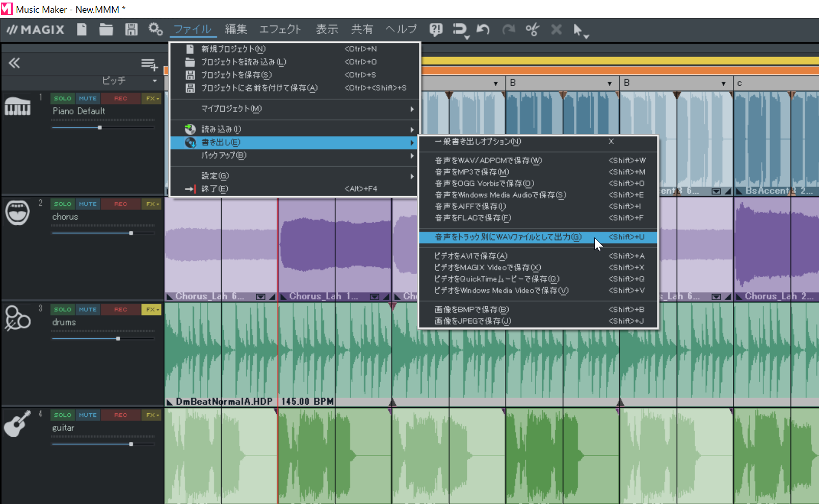819x504 pixels.
Task: Undo last action with toolbar arrow
Action: (x=483, y=30)
